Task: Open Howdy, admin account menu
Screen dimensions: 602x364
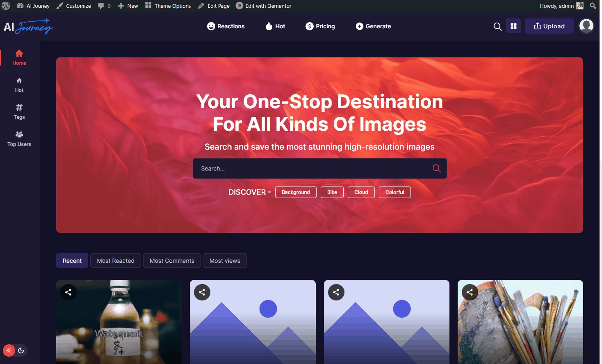Action: (561, 6)
